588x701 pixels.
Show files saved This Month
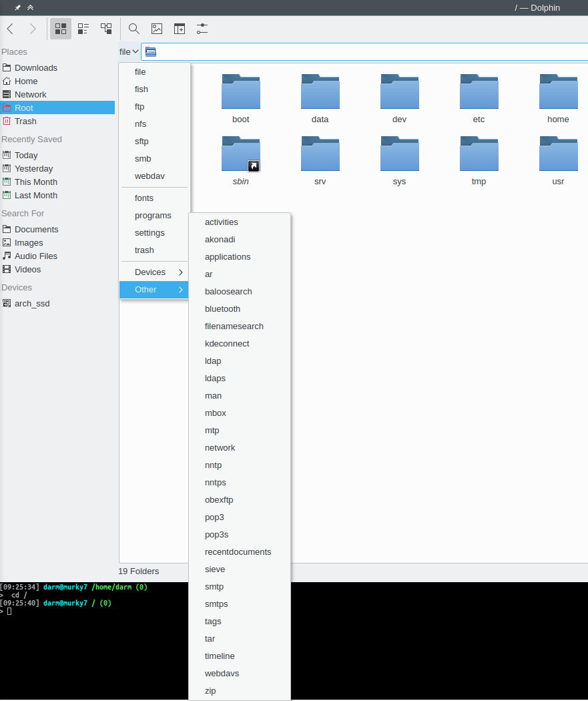click(57, 182)
